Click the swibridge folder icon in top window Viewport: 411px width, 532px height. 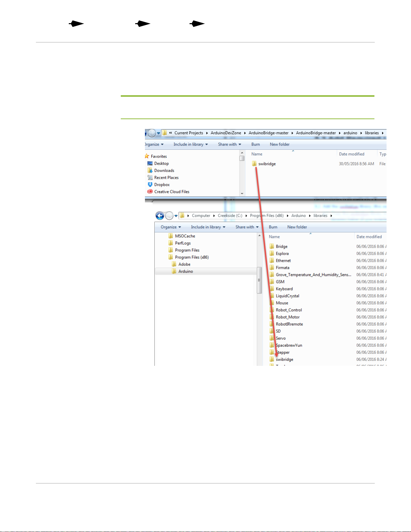point(254,164)
